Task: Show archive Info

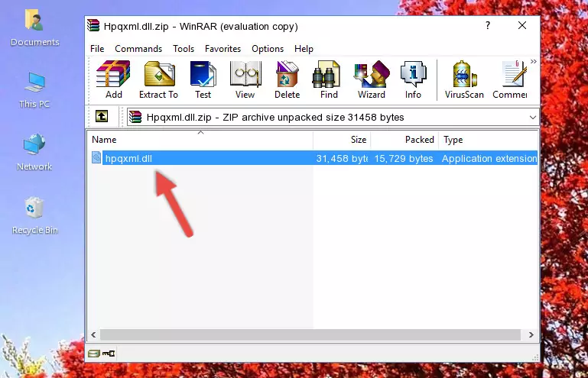Action: [413, 79]
